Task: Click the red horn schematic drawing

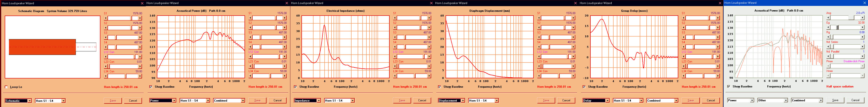Action: [43, 47]
